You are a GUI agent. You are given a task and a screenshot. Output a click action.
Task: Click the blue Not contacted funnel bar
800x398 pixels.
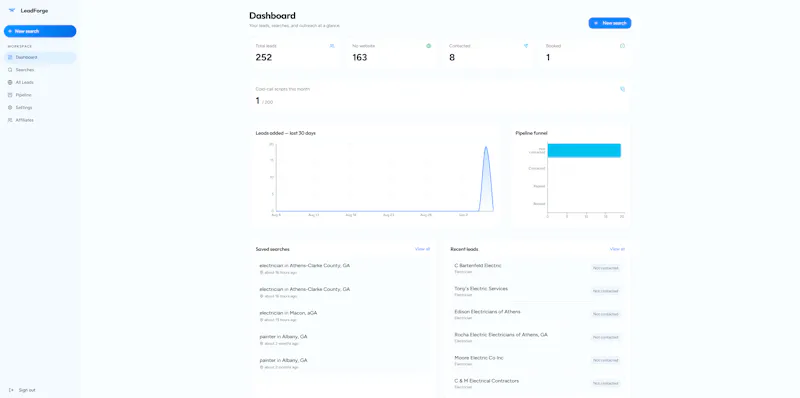coord(584,151)
